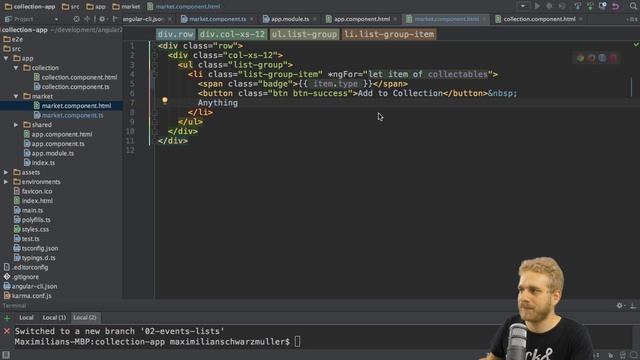Click the li.list-group-item breadcrumb

click(x=389, y=34)
